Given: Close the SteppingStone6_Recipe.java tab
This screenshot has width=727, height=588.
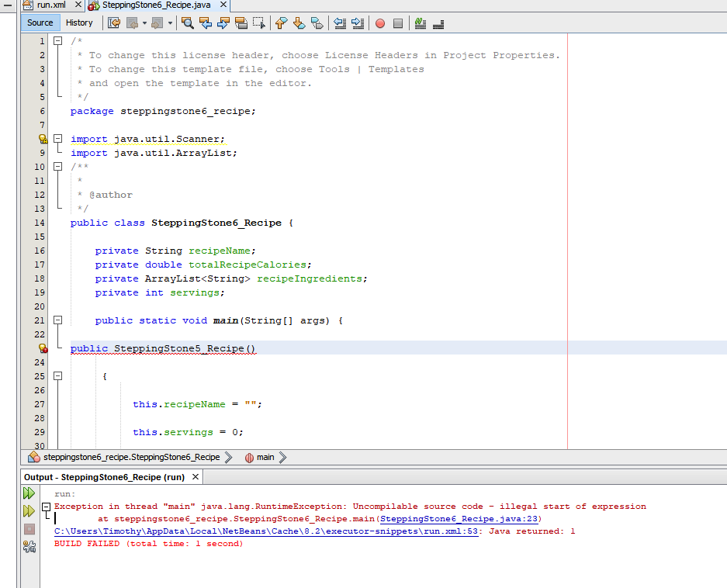Looking at the screenshot, I should [223, 5].
